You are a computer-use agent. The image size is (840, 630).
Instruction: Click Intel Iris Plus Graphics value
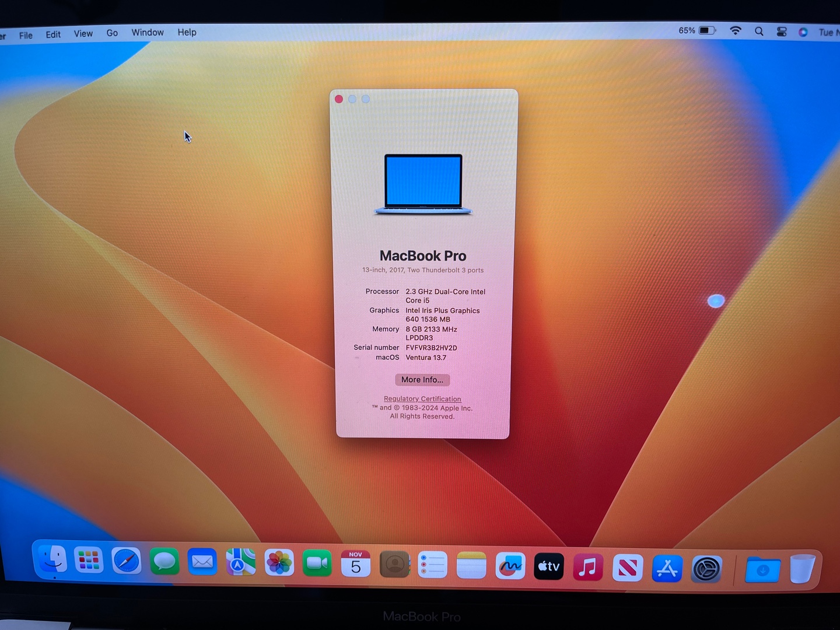(442, 315)
